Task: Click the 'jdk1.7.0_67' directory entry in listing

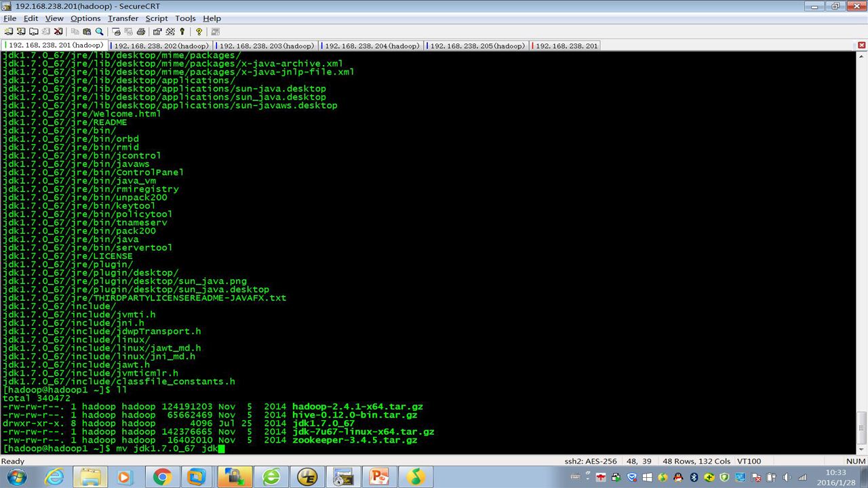Action: (323, 423)
